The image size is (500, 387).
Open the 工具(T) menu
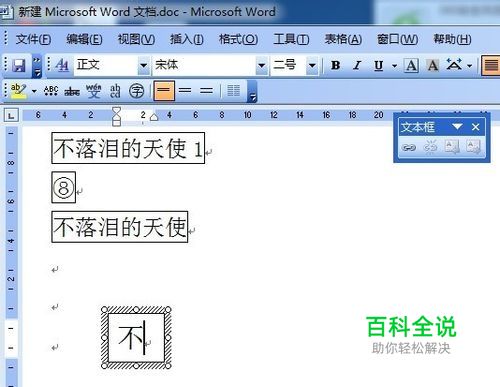(x=291, y=39)
